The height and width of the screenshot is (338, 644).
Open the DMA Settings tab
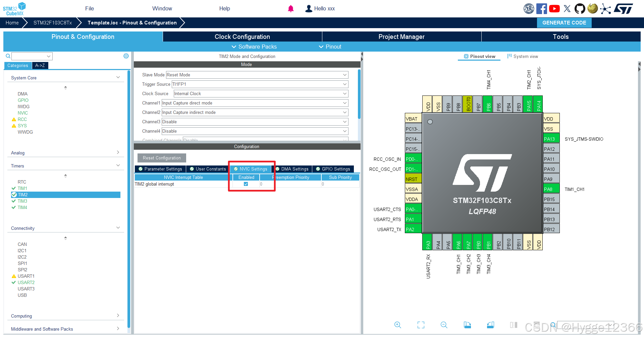(x=292, y=169)
